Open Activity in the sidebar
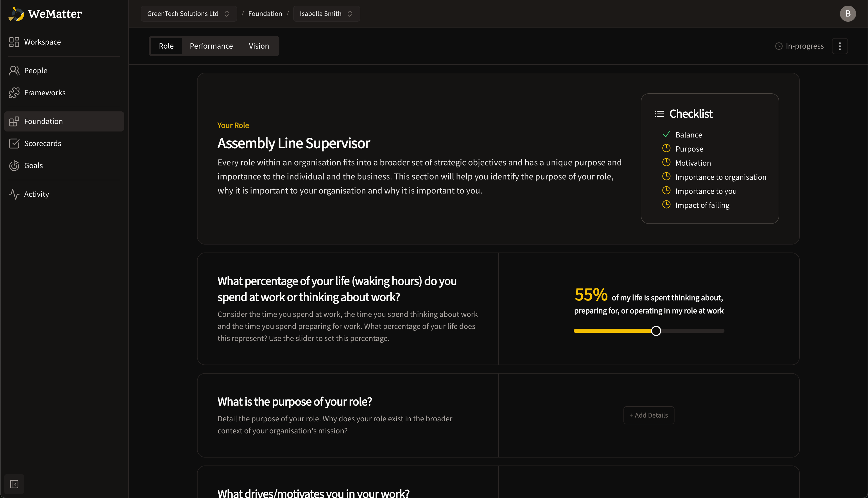 [x=64, y=194]
